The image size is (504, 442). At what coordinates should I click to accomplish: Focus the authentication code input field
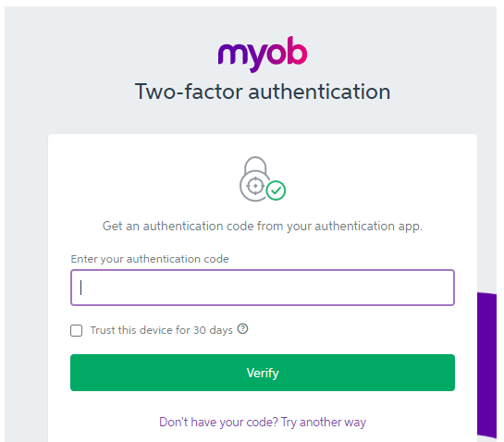click(x=263, y=288)
